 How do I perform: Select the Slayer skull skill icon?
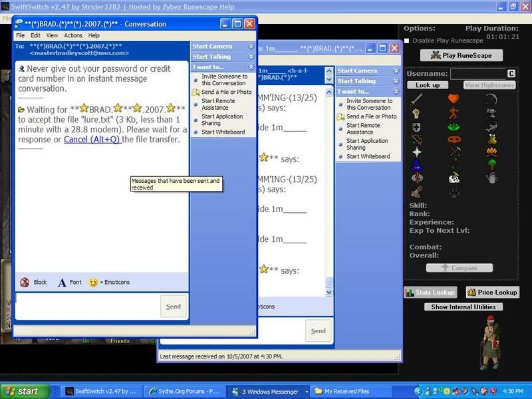[x=454, y=178]
